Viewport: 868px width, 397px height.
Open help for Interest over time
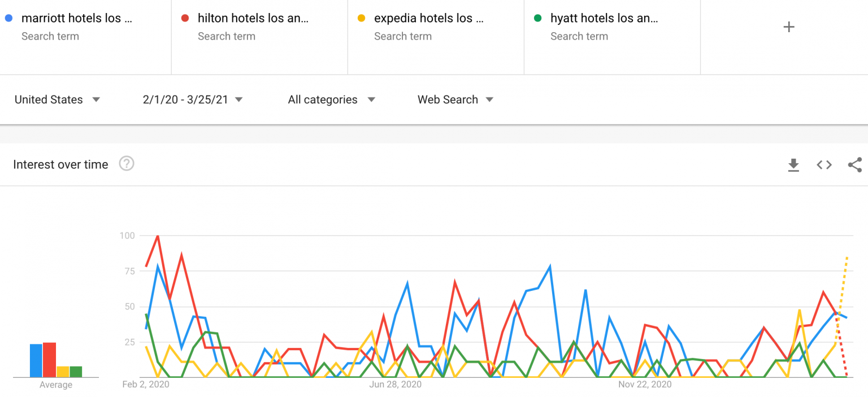point(127,164)
